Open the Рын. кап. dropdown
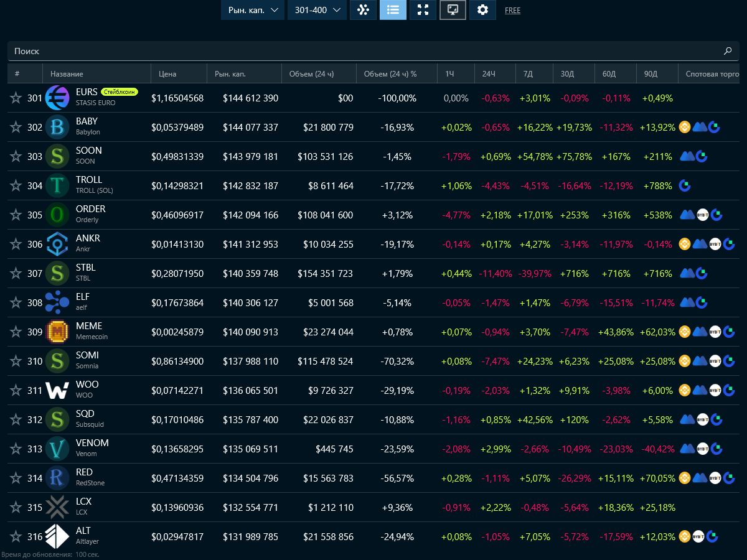Screen dimensions: 747x560 (252, 10)
